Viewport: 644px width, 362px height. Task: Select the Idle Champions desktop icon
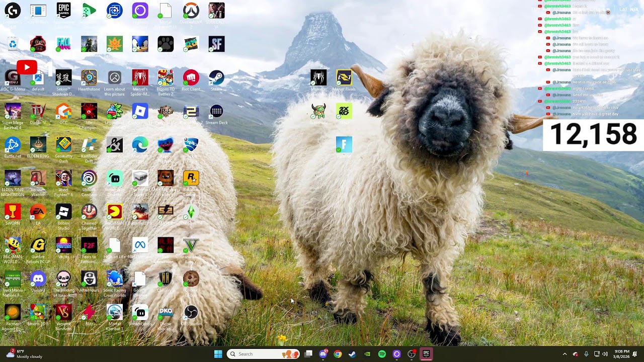pos(89,117)
